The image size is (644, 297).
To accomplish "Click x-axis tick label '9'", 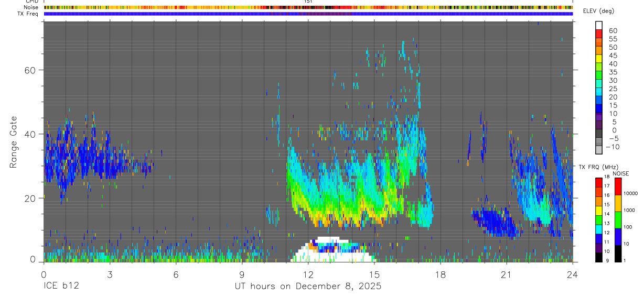I will pyautogui.click(x=242, y=274).
